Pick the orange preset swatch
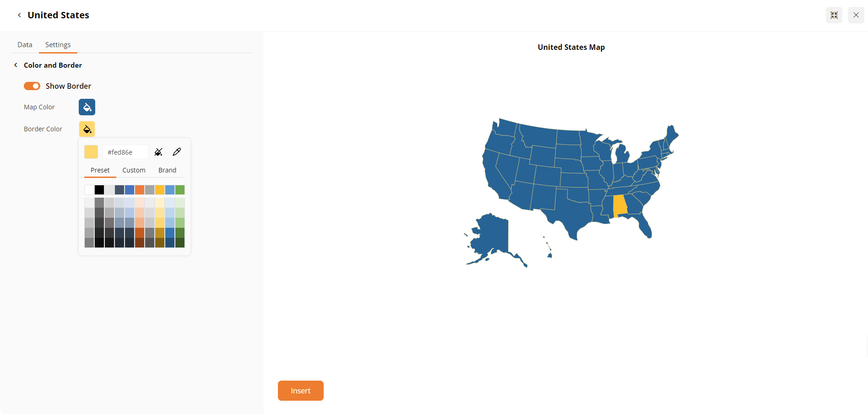 pyautogui.click(x=140, y=189)
